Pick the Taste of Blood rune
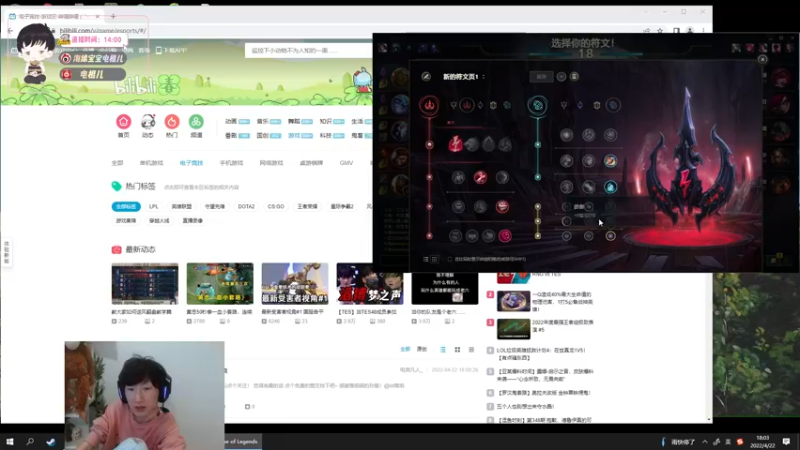Image resolution: width=800 pixels, height=450 pixels. [x=480, y=177]
